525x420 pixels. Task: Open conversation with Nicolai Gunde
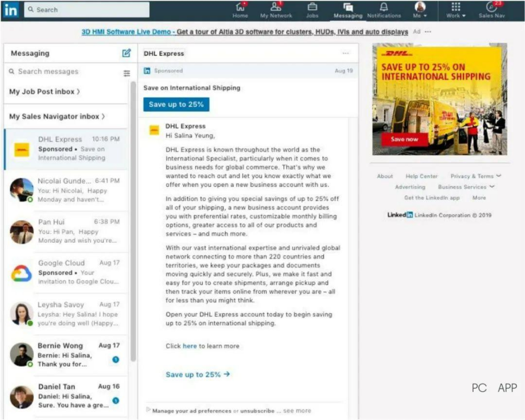pos(66,190)
